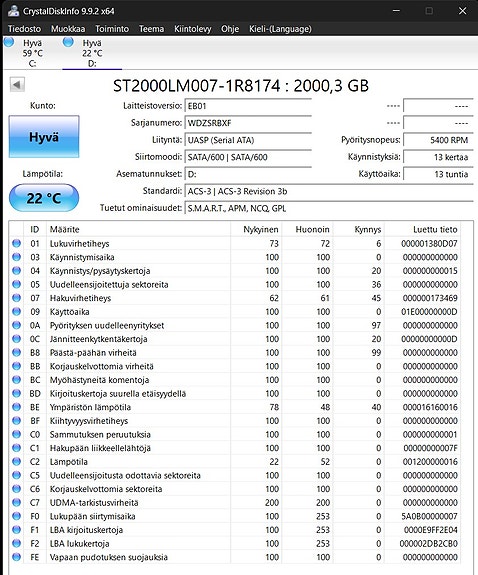Click raw value 000016160016
478x575 pixels.
pyautogui.click(x=430, y=407)
